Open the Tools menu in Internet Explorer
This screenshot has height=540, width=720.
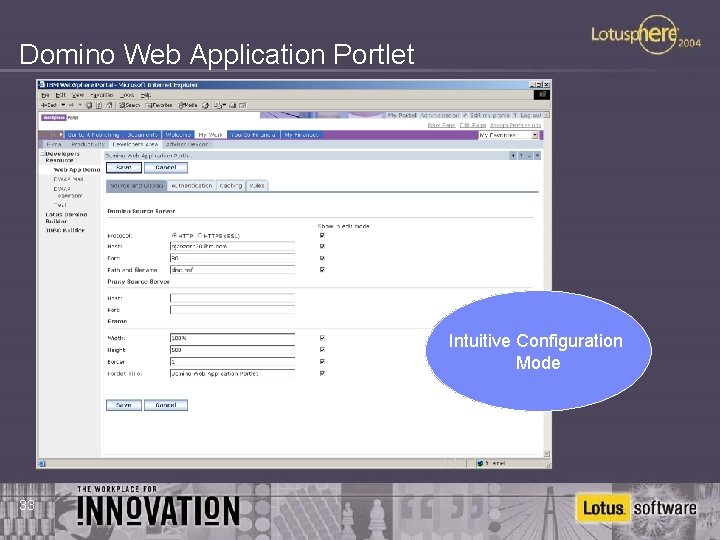pyautogui.click(x=127, y=95)
